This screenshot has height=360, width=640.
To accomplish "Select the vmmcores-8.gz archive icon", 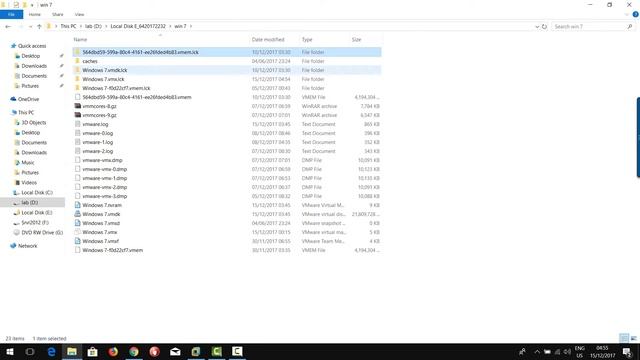I will [78, 106].
